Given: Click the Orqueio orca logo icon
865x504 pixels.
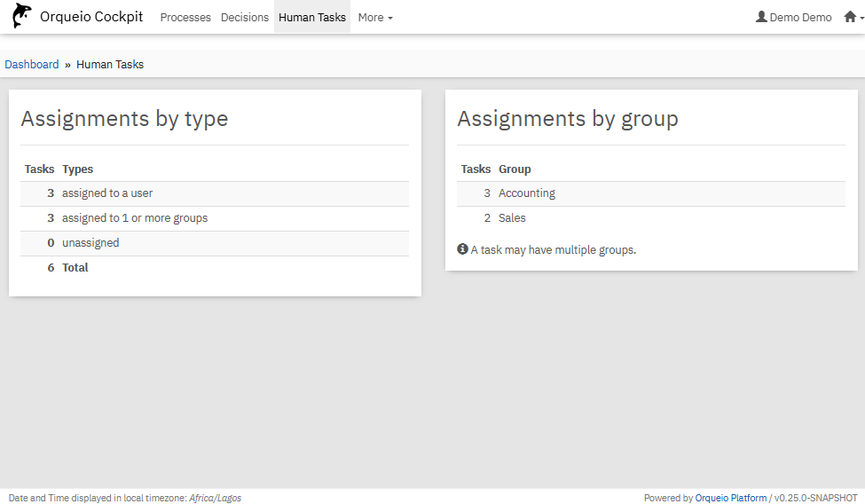Looking at the screenshot, I should tap(22, 17).
